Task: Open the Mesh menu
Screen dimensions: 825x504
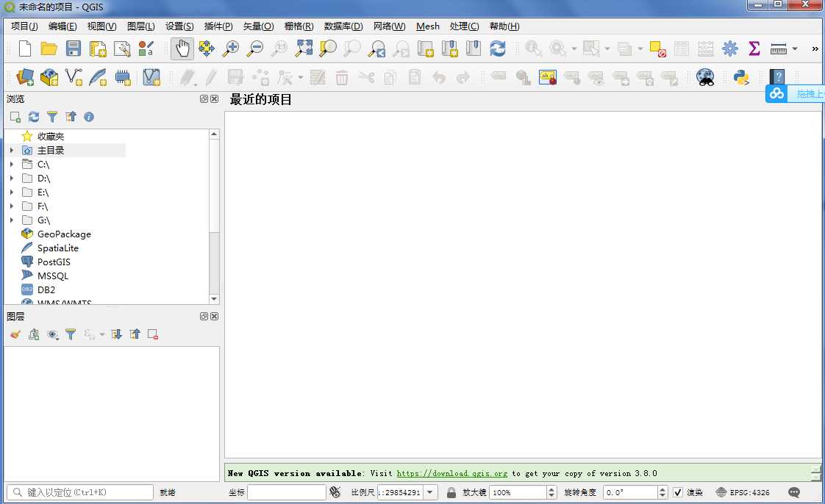Action: coord(428,26)
